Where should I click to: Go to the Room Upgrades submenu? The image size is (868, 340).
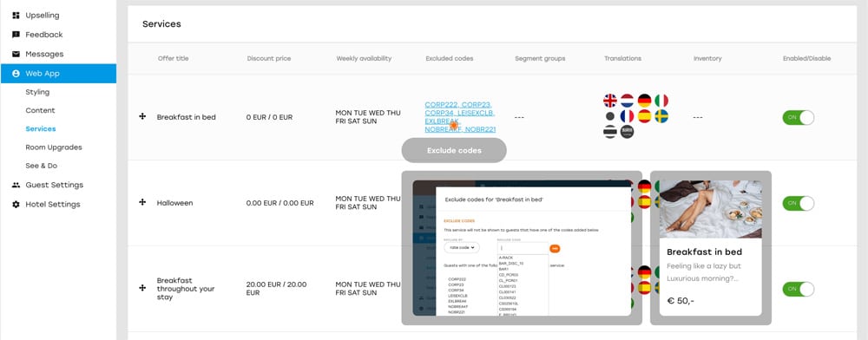click(x=54, y=147)
